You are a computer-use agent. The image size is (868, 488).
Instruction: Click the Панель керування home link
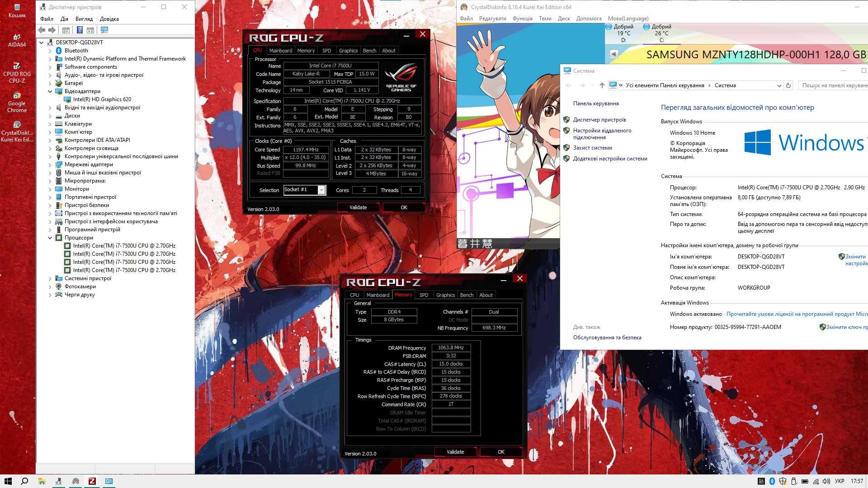596,103
